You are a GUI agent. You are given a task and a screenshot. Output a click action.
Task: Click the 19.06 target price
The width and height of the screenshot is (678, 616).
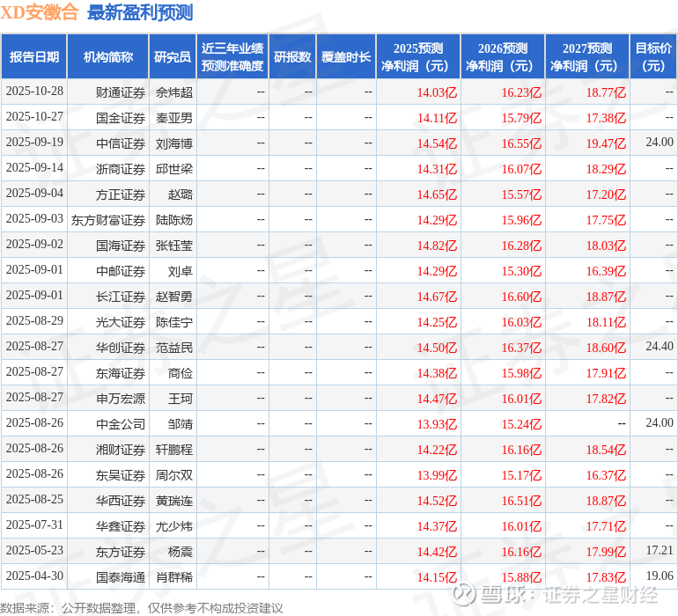[660, 576]
